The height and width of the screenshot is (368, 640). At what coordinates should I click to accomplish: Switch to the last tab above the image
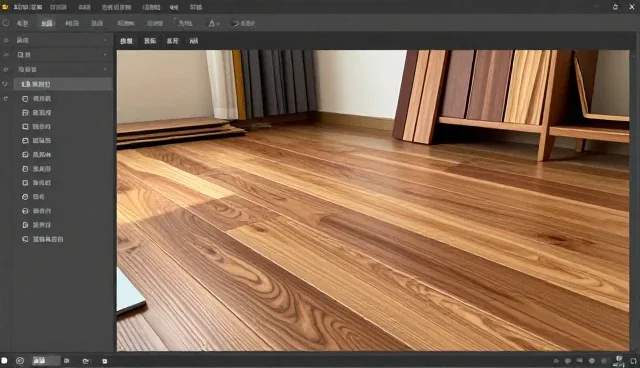(193, 41)
